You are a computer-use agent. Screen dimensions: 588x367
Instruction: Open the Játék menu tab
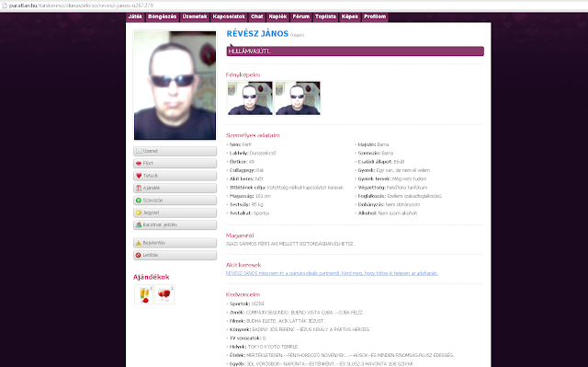click(x=135, y=17)
